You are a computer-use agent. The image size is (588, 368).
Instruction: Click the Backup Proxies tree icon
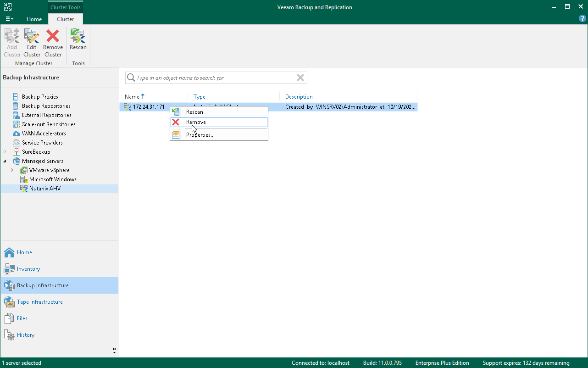pyautogui.click(x=16, y=97)
